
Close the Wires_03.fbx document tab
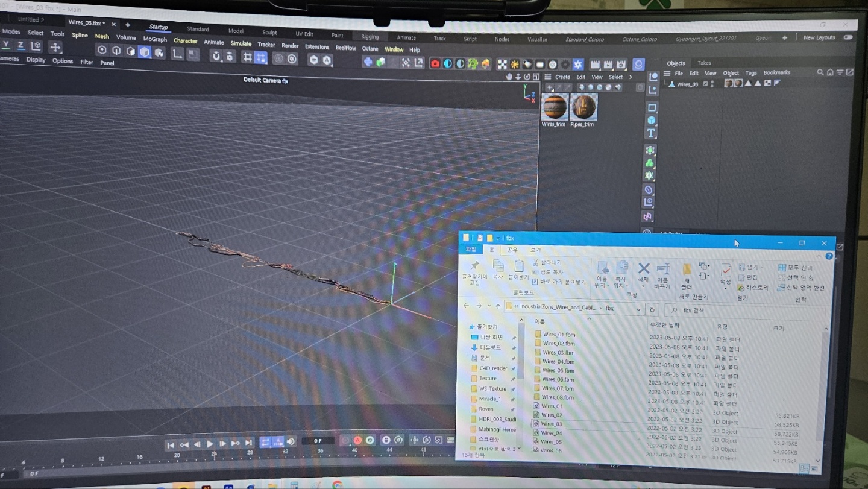point(115,24)
